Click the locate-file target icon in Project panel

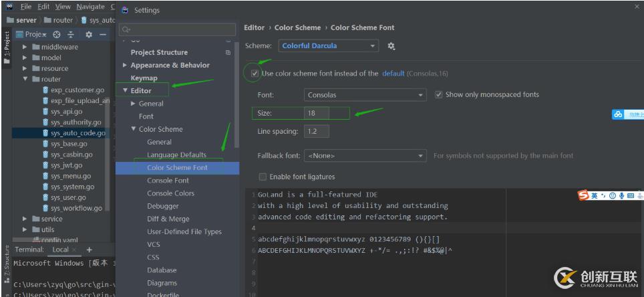tap(57, 34)
